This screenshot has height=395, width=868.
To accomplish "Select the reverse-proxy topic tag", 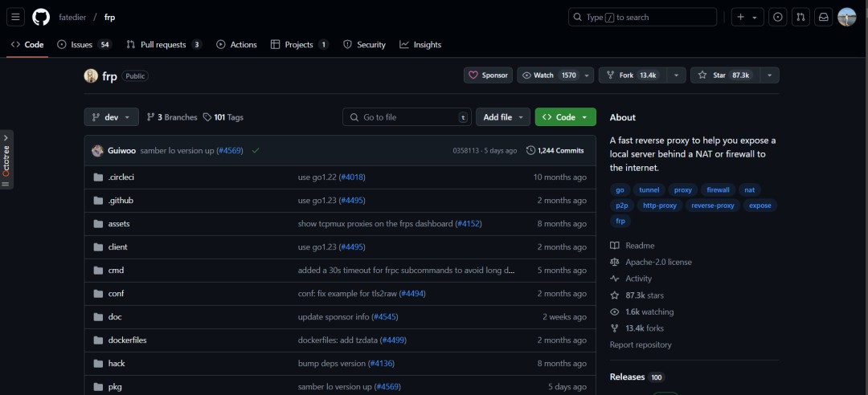I will pyautogui.click(x=713, y=206).
